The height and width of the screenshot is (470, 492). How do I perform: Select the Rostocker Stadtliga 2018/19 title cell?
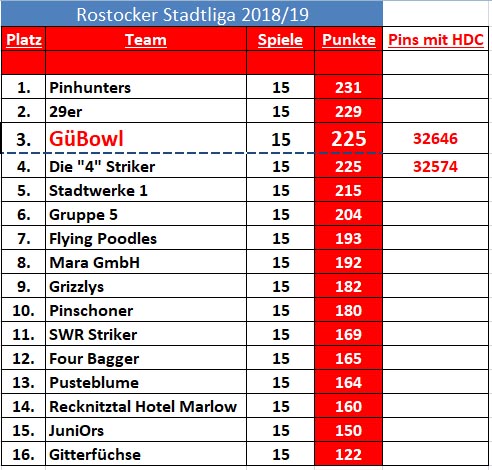click(192, 14)
